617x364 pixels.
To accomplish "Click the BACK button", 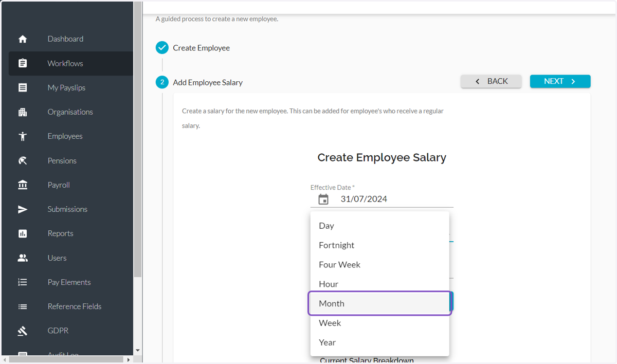I will point(491,81).
